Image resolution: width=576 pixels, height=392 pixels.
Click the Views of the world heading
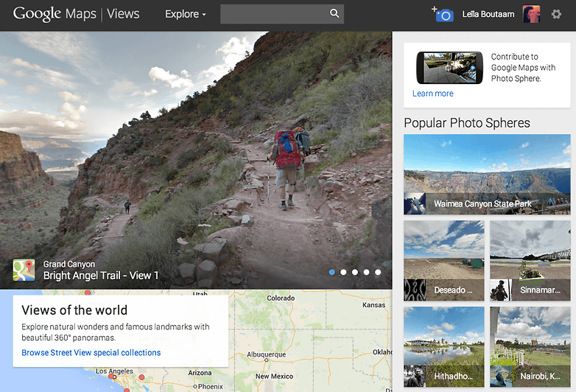tap(74, 310)
